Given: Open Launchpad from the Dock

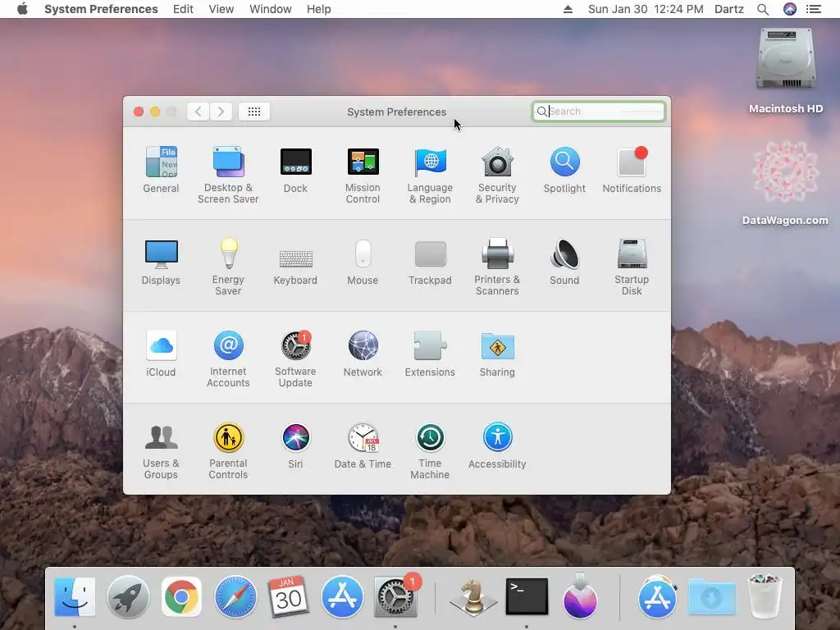Looking at the screenshot, I should coord(127,597).
